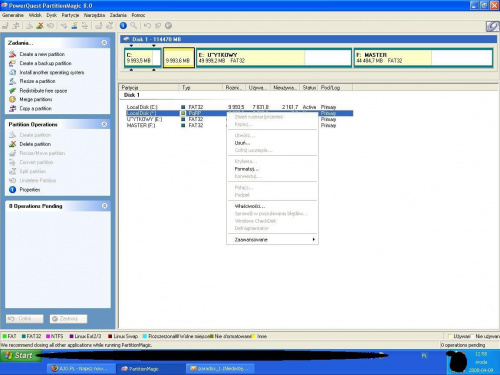The image size is (500, 375).
Task: Click the orange Merge partitions icon
Action: (x=12, y=99)
